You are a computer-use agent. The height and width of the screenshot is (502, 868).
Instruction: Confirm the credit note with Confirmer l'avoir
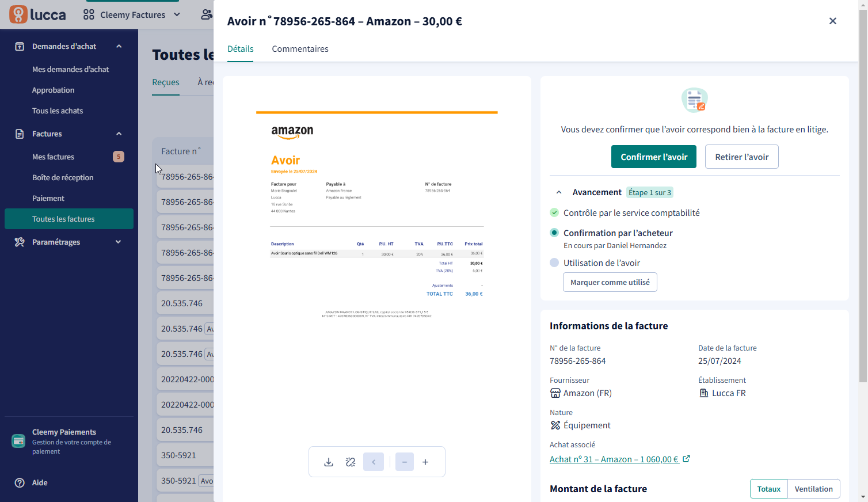[x=654, y=157]
